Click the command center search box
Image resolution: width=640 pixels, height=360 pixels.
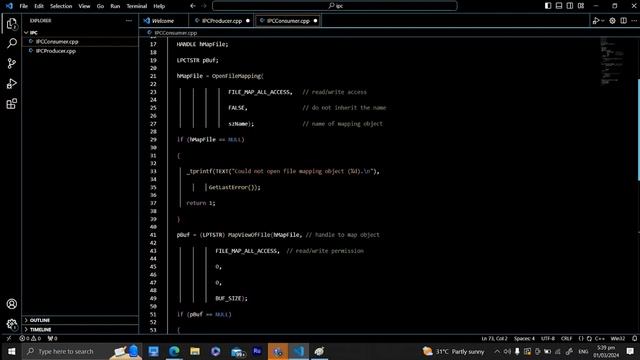point(335,6)
